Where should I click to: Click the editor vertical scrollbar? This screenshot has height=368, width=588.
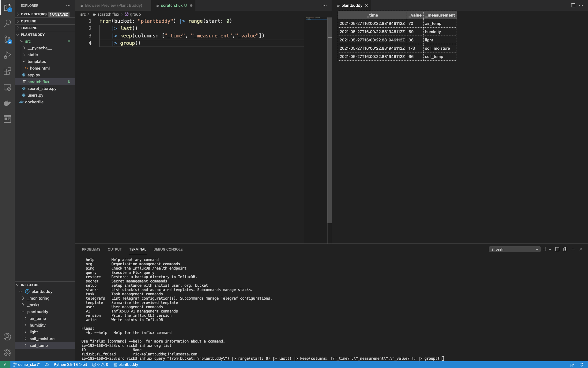pyautogui.click(x=330, y=123)
